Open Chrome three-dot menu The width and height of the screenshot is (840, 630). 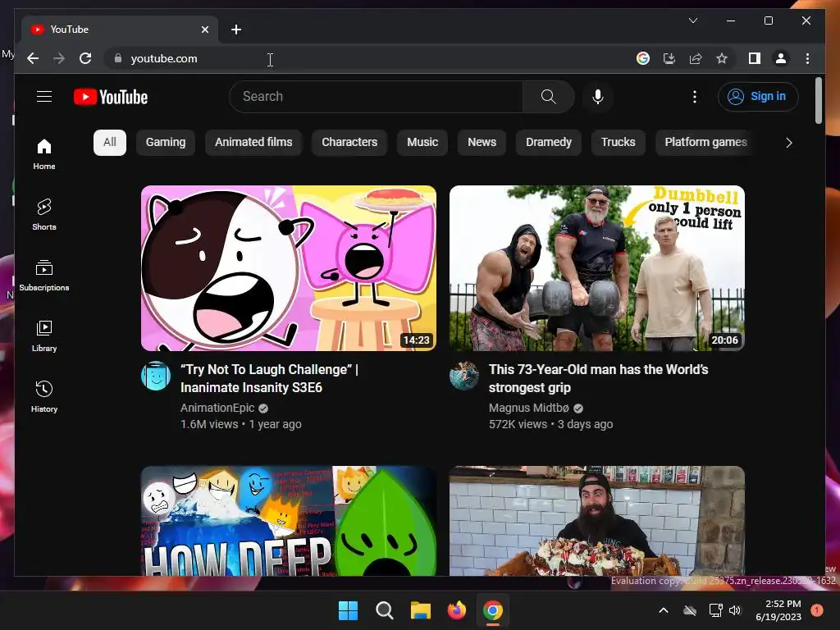807,58
